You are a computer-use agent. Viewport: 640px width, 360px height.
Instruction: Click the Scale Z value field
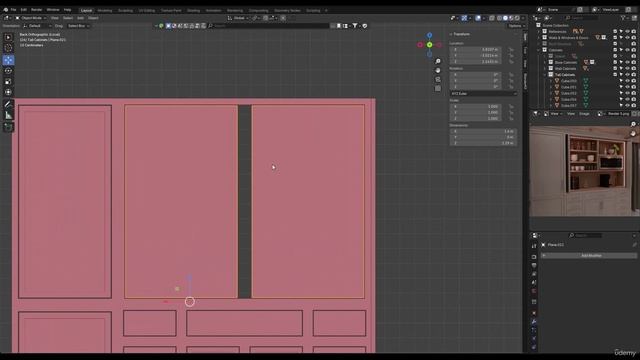475,118
